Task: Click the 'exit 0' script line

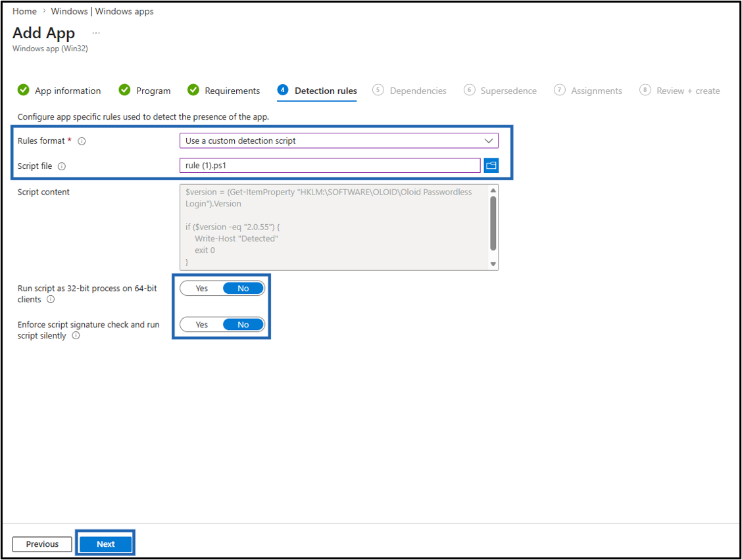Action: [x=205, y=250]
